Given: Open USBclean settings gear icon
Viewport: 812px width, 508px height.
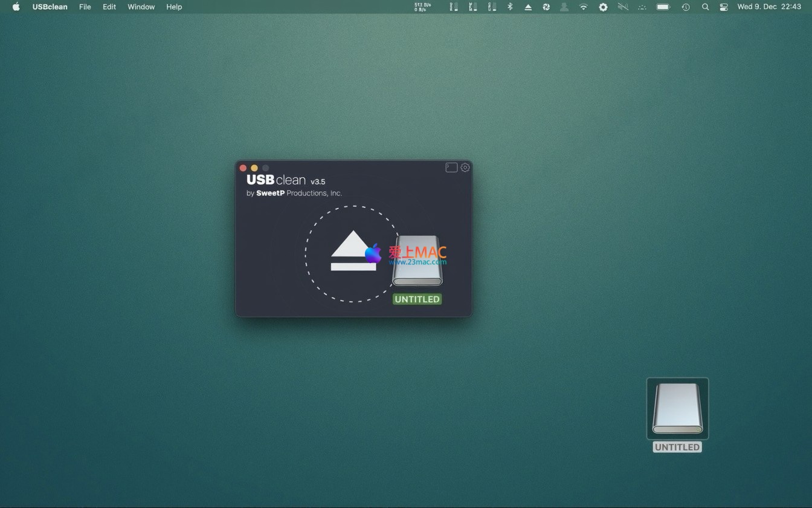Looking at the screenshot, I should (x=465, y=168).
